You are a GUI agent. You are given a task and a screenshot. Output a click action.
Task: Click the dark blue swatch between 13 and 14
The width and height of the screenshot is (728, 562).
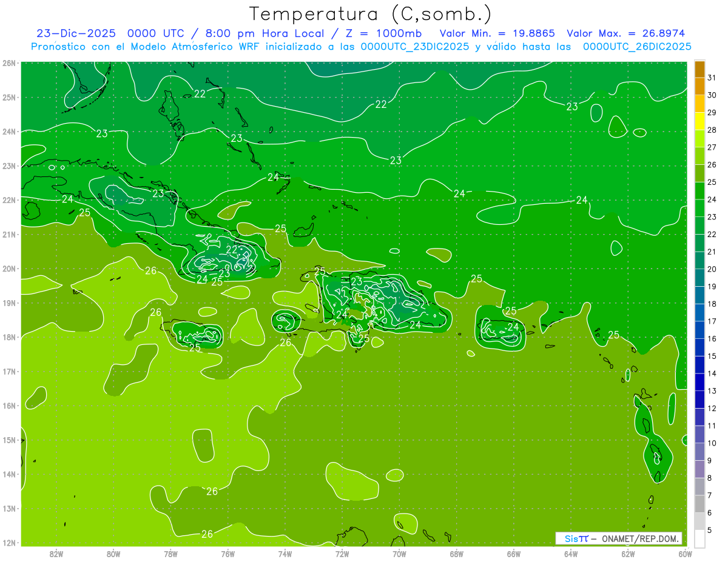[x=699, y=381]
